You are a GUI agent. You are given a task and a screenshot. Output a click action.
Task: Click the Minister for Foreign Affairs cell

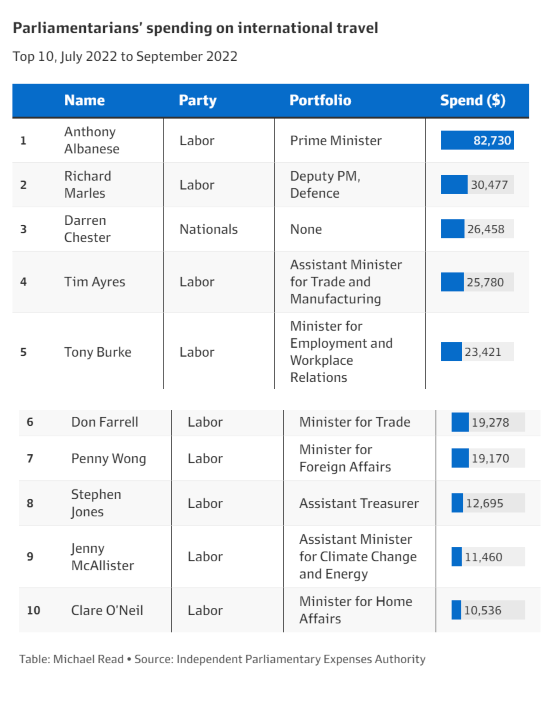coord(345,458)
